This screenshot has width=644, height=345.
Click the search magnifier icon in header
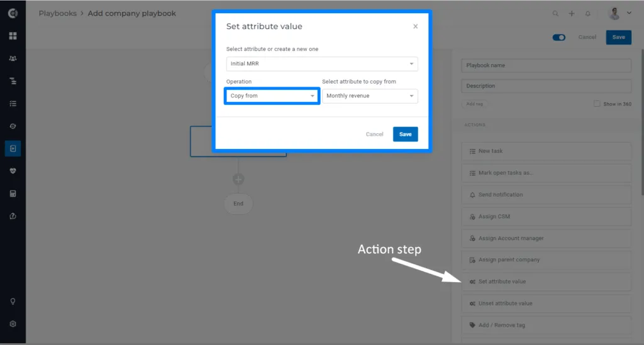click(555, 14)
